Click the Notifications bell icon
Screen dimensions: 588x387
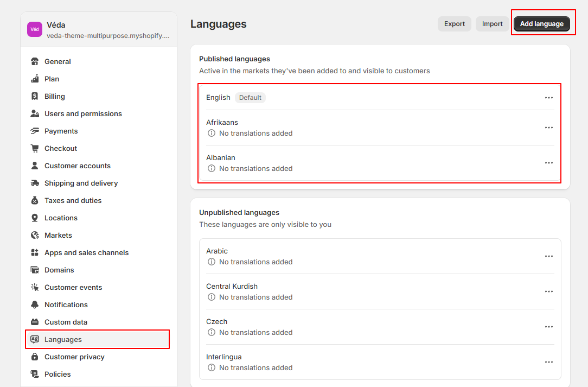coord(35,304)
